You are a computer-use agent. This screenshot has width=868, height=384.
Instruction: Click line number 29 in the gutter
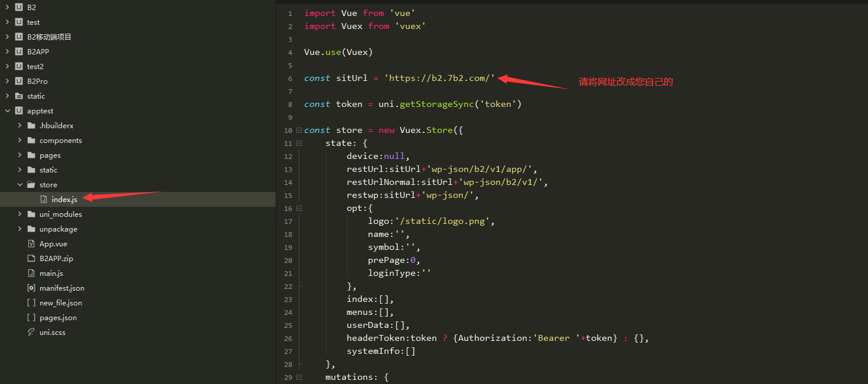[x=288, y=378]
